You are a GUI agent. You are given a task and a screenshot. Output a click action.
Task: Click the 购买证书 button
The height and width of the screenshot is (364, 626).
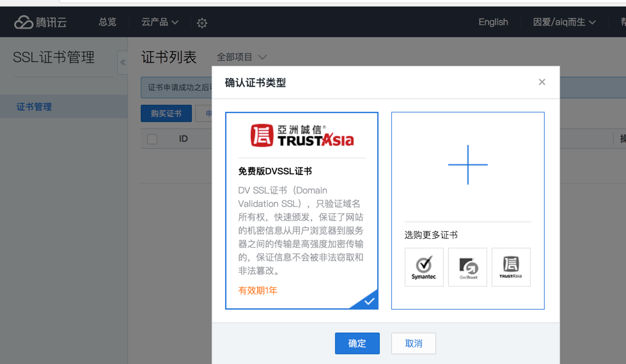coord(166,114)
